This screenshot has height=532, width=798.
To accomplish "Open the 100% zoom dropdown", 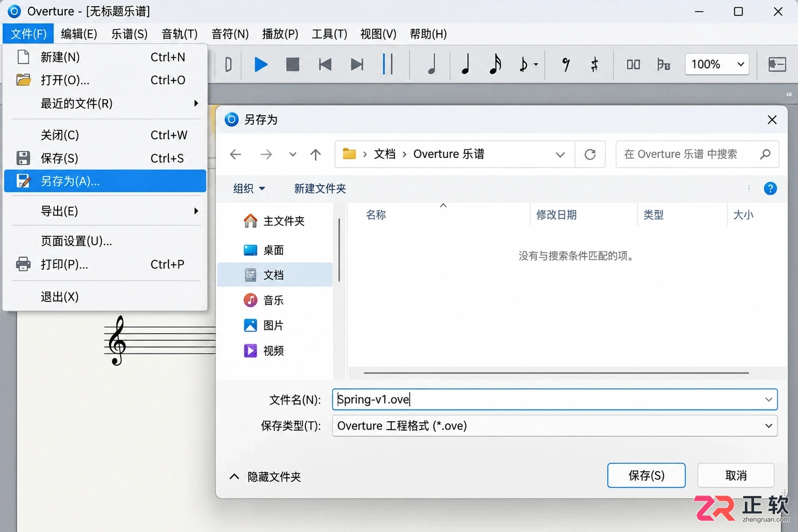I will (717, 64).
